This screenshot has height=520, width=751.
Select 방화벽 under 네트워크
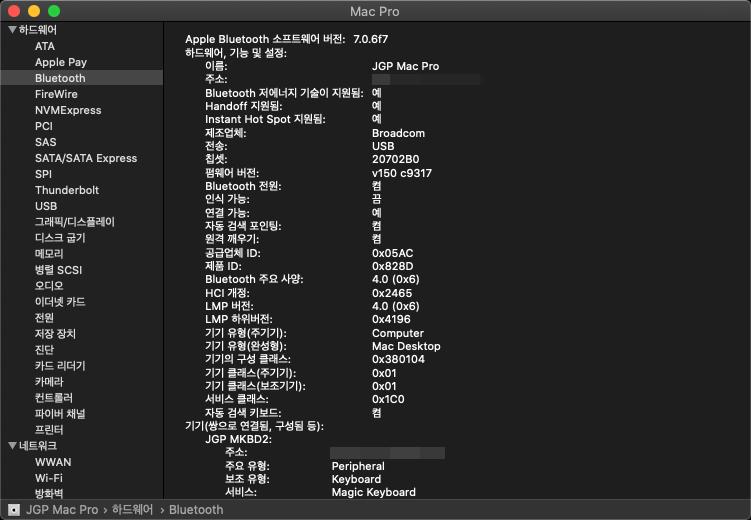[x=49, y=493]
